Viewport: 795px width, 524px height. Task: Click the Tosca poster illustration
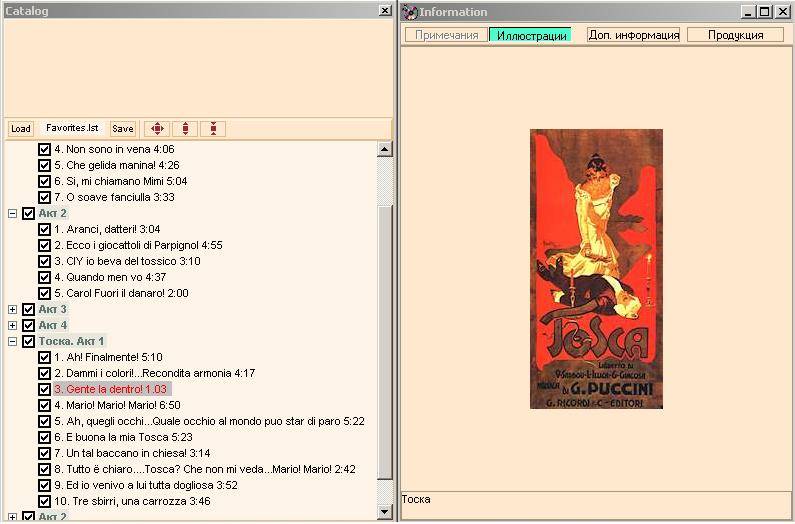coord(596,269)
